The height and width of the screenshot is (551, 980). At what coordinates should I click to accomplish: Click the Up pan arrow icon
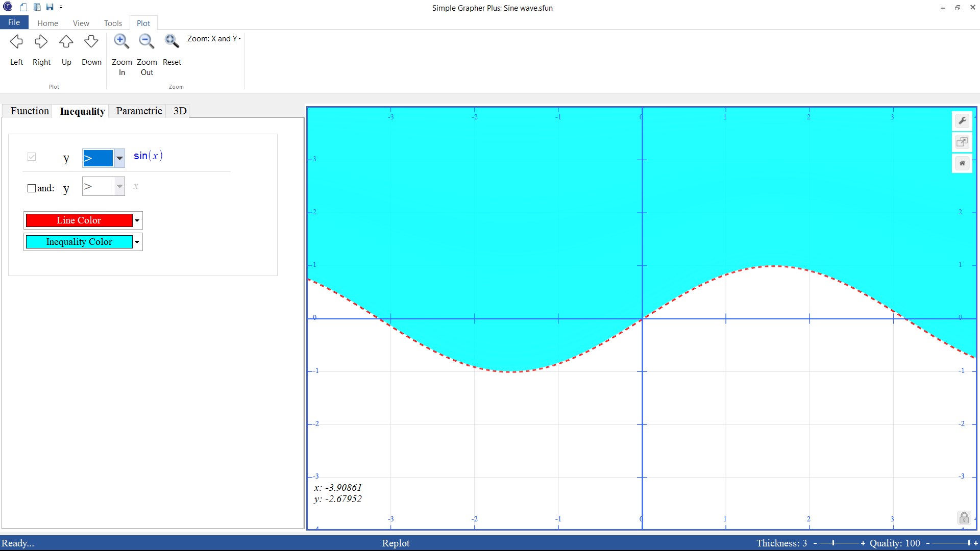coord(66,42)
